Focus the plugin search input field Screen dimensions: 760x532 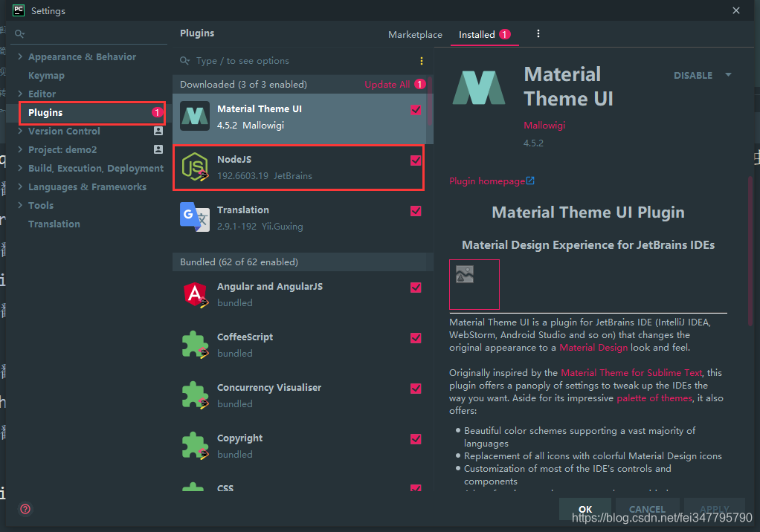304,61
